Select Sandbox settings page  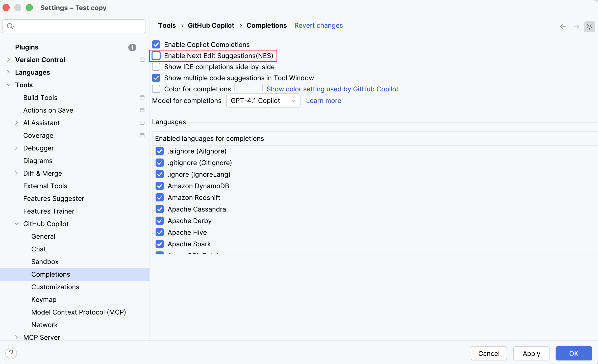[45, 262]
